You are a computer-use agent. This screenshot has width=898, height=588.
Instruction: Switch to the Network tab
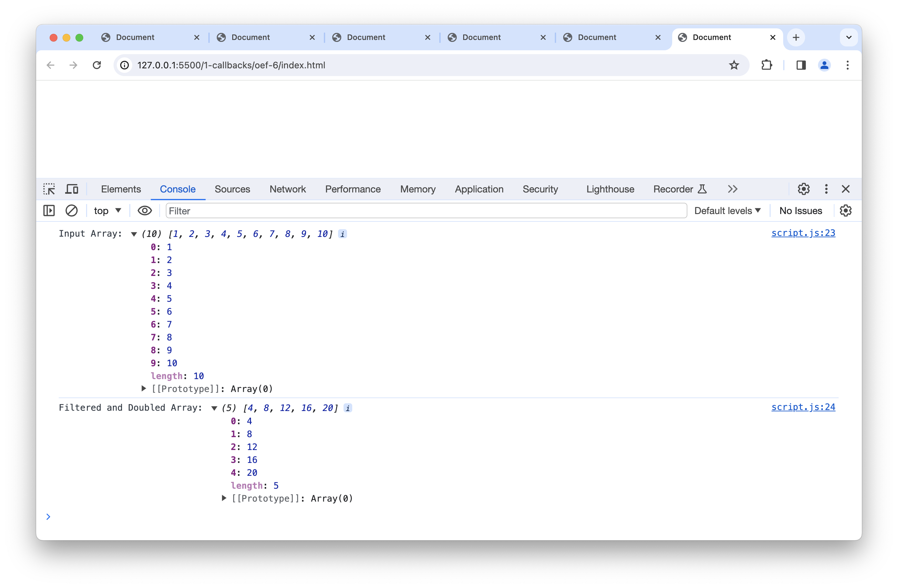(x=287, y=189)
